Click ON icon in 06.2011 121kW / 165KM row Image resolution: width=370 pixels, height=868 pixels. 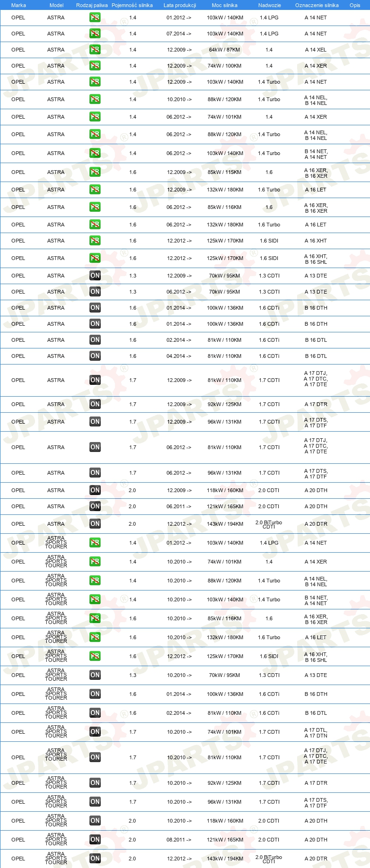[95, 506]
